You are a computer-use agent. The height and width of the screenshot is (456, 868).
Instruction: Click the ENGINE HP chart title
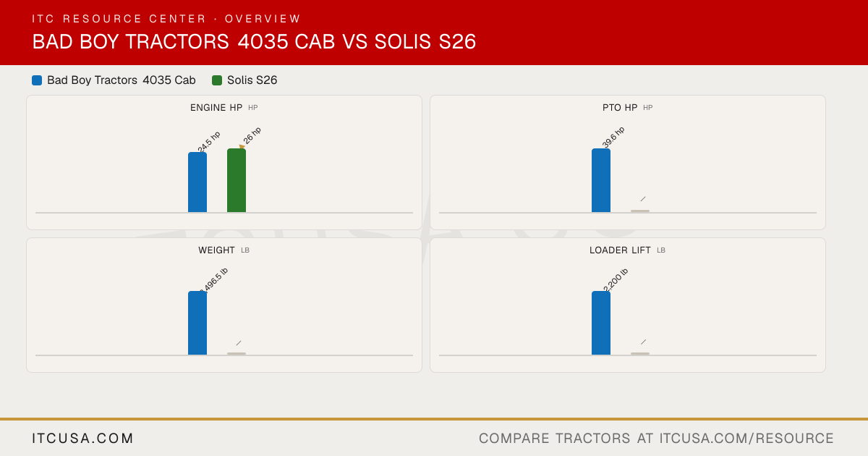coord(216,108)
